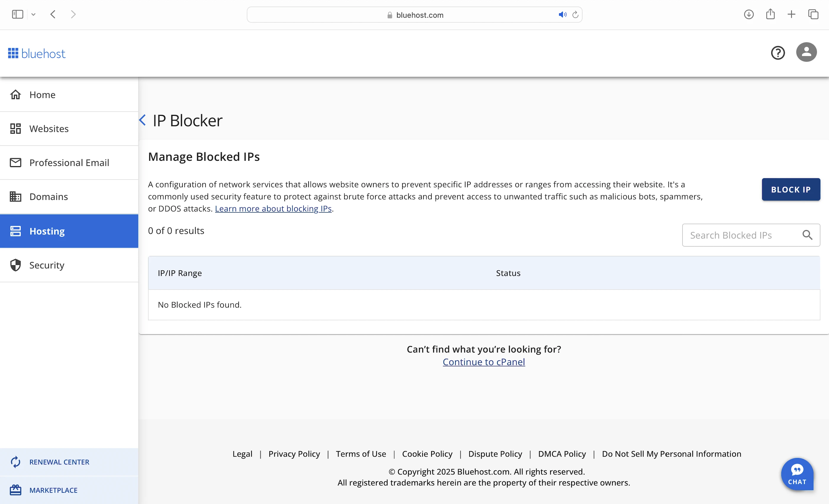Image resolution: width=829 pixels, height=504 pixels.
Task: Mute tab audio speaker icon
Action: click(x=562, y=15)
